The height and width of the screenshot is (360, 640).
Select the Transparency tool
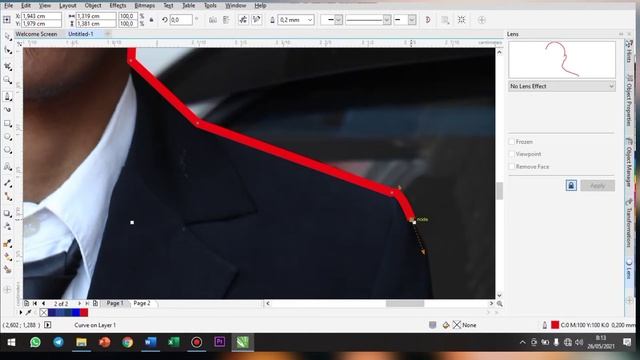pos(8,227)
